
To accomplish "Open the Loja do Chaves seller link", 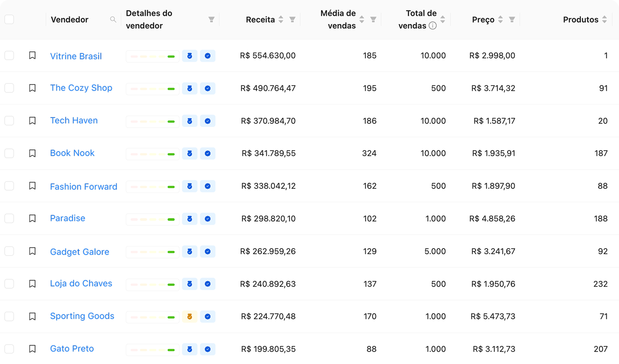I will click(81, 283).
